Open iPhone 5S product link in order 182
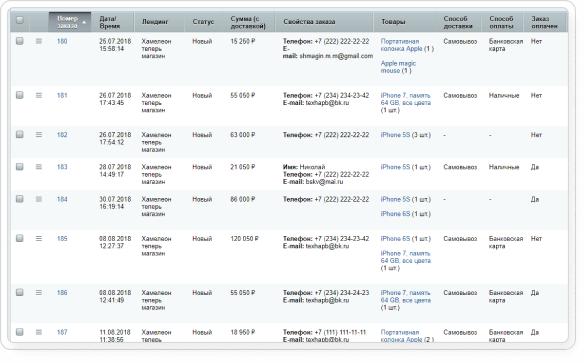This screenshot has height=363, width=586. tap(395, 135)
